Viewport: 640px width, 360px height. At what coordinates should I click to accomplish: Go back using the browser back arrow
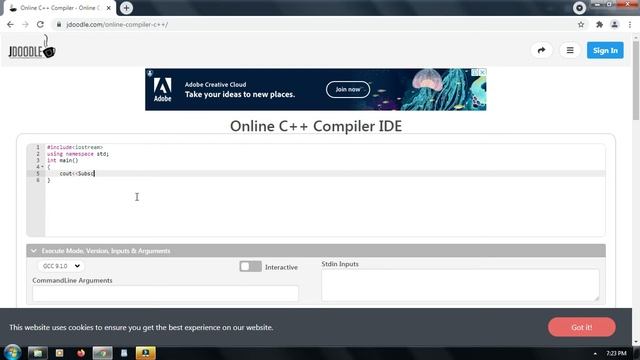pos(10,24)
